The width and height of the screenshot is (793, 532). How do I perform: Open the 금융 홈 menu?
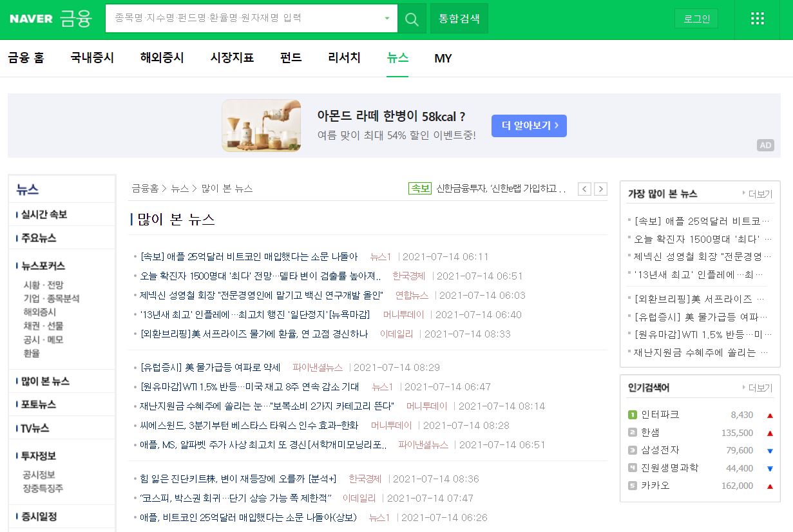(x=26, y=58)
